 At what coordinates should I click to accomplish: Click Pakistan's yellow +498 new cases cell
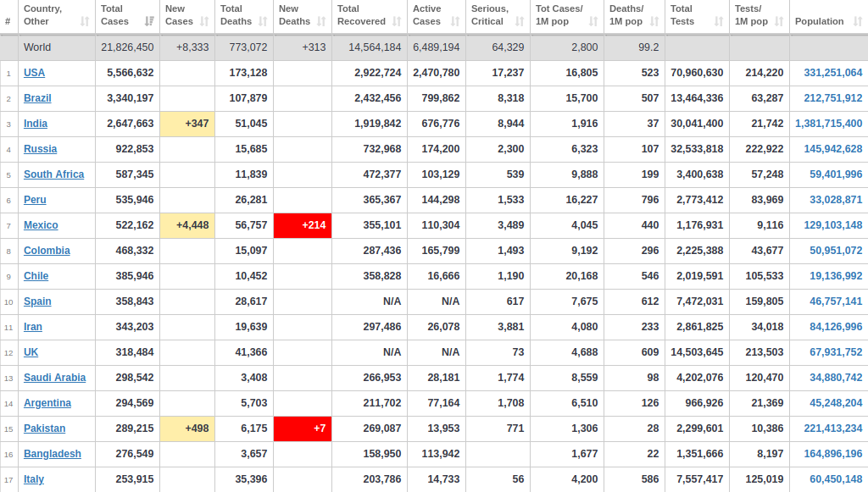(x=187, y=429)
